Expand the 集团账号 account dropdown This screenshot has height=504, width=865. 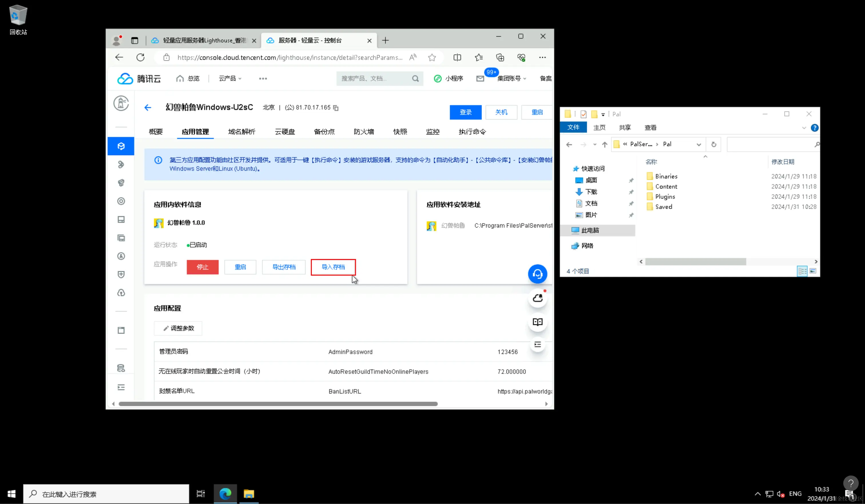511,79
